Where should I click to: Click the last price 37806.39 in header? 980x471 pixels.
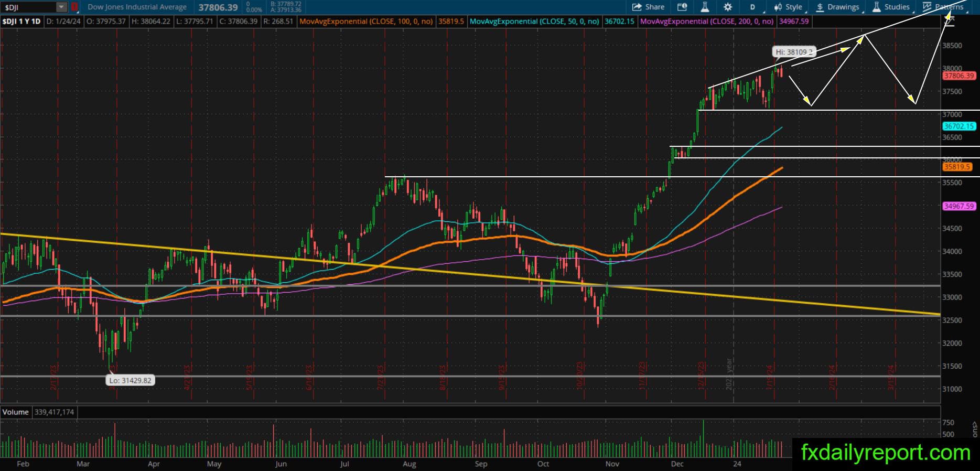pyautogui.click(x=218, y=7)
